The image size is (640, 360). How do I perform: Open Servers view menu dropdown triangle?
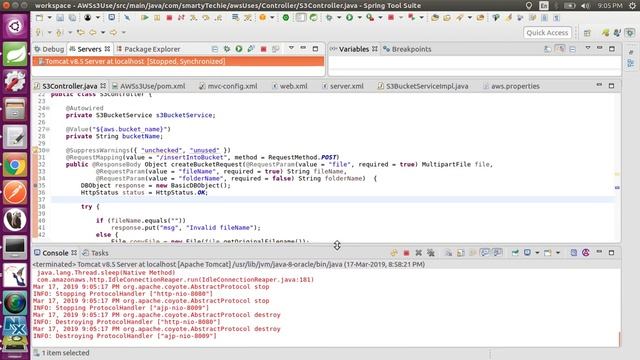[291, 48]
